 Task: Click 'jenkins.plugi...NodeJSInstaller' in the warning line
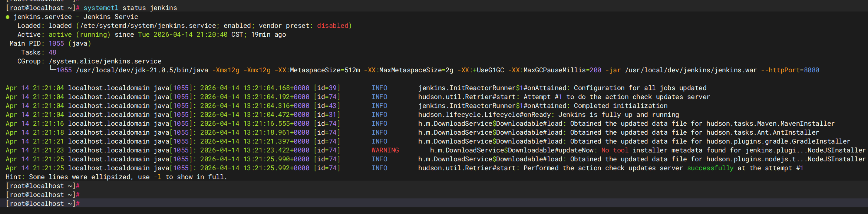[x=805, y=150]
